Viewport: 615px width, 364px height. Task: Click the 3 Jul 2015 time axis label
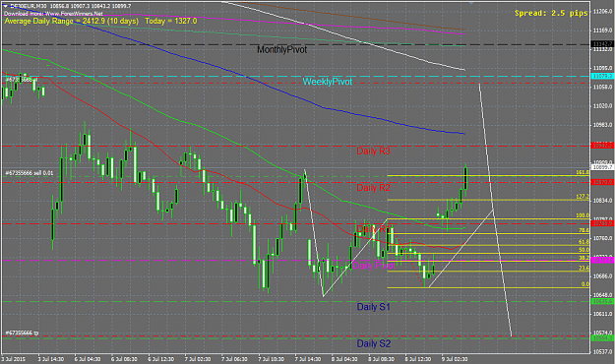click(14, 359)
